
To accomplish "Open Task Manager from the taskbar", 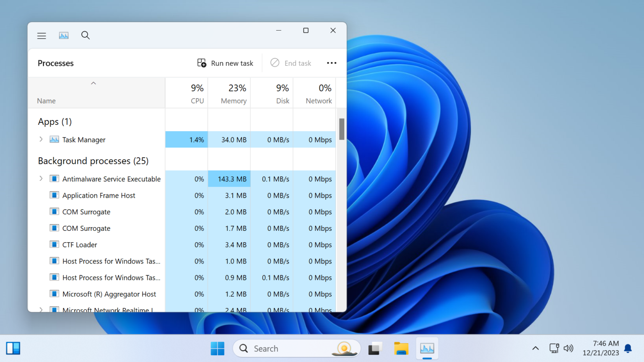I will [427, 348].
